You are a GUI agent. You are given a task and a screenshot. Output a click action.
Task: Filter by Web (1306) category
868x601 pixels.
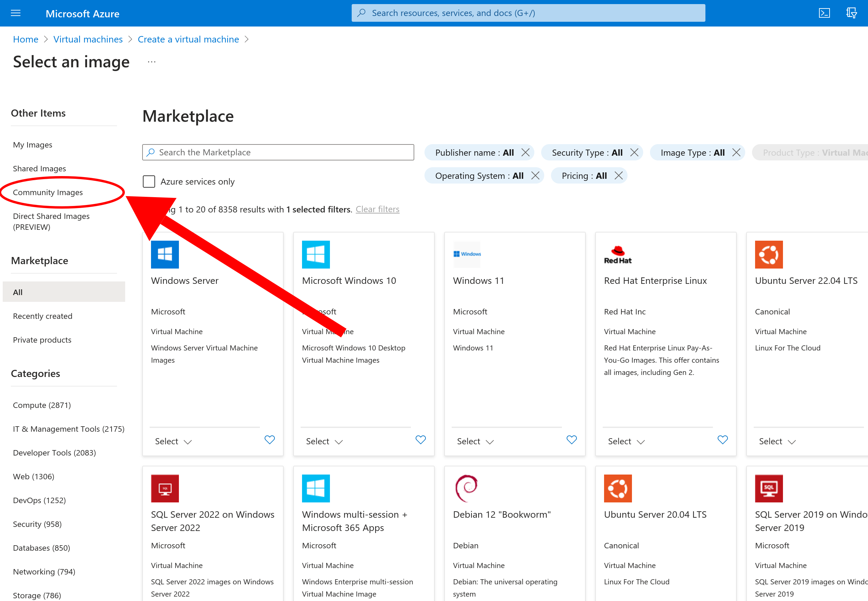tap(34, 476)
